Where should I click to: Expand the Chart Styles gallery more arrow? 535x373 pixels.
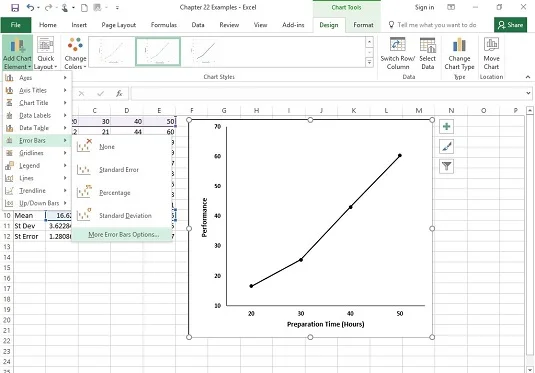(x=369, y=62)
